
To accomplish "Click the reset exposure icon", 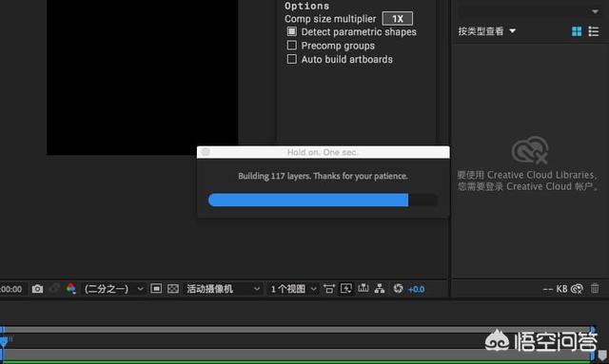I will click(398, 288).
